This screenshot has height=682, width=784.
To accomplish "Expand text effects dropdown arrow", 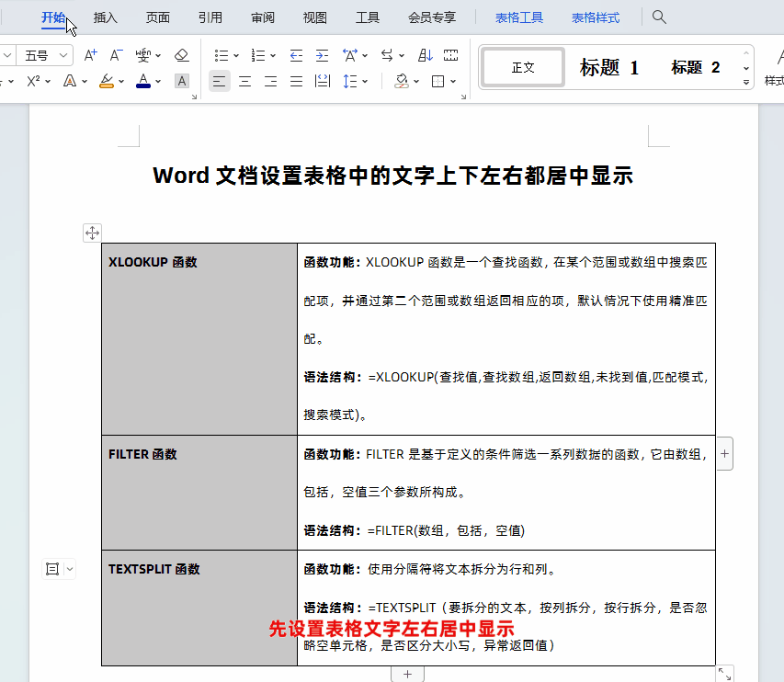I will 85,82.
